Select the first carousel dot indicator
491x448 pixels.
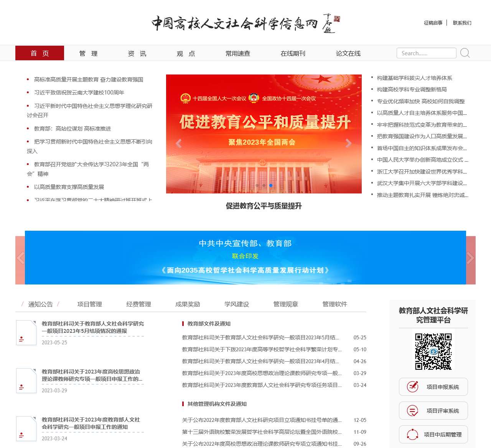coord(257,185)
